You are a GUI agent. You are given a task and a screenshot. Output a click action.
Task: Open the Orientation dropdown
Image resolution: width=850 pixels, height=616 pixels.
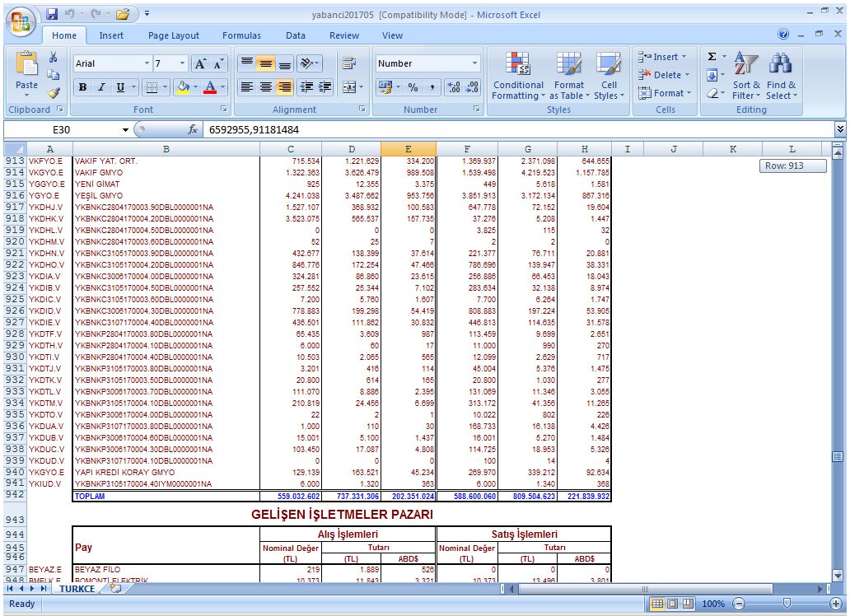[x=310, y=64]
